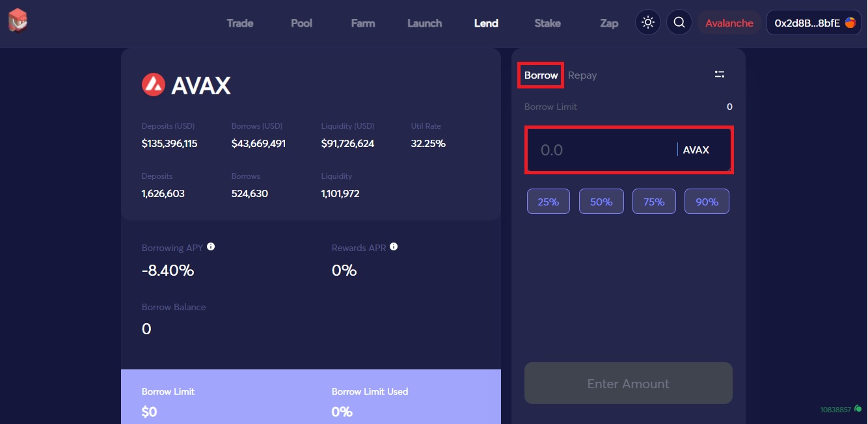Click Util Rate value 32.25%
868x424 pixels.
[428, 143]
